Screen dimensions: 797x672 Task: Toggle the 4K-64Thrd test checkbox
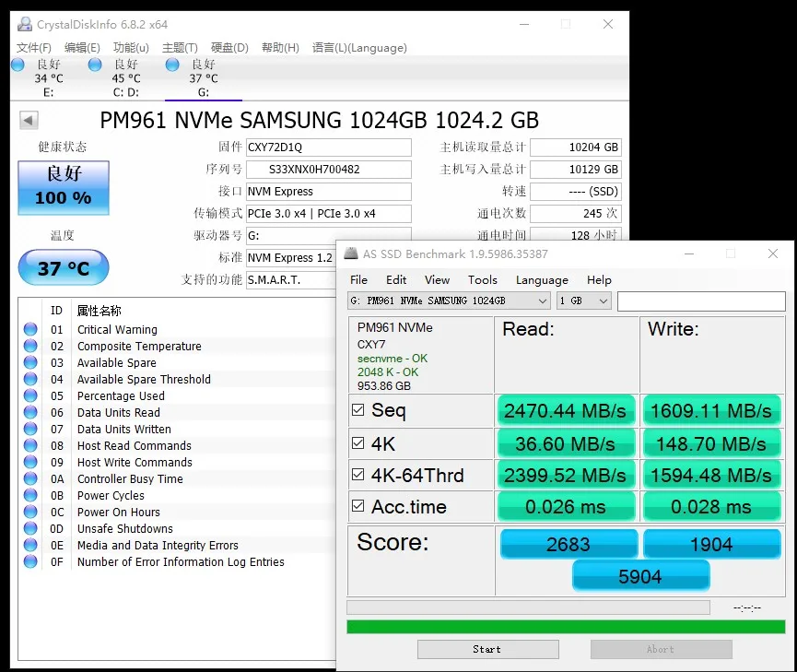pyautogui.click(x=358, y=475)
